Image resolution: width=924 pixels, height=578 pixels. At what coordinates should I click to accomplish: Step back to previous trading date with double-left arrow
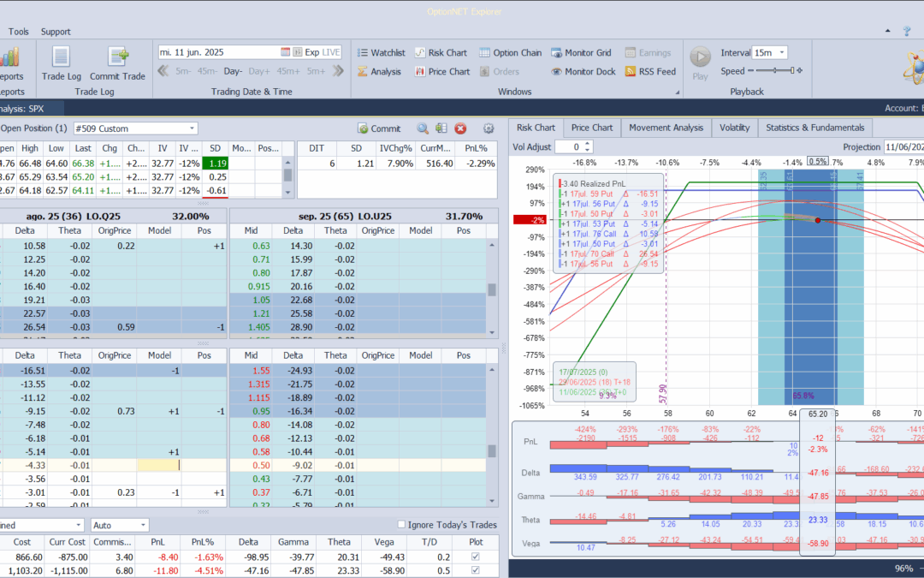click(163, 71)
